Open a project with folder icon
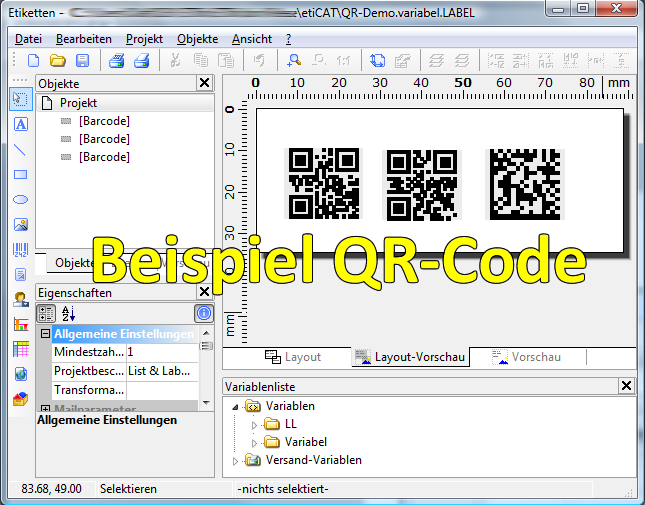 point(58,61)
